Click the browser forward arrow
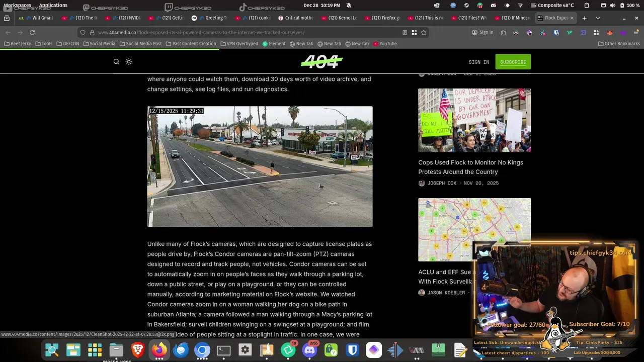The width and height of the screenshot is (644, 362). coord(20,32)
